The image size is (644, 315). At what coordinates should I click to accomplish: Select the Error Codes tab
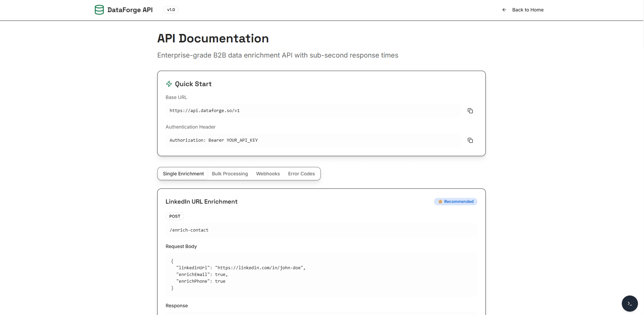pyautogui.click(x=301, y=174)
